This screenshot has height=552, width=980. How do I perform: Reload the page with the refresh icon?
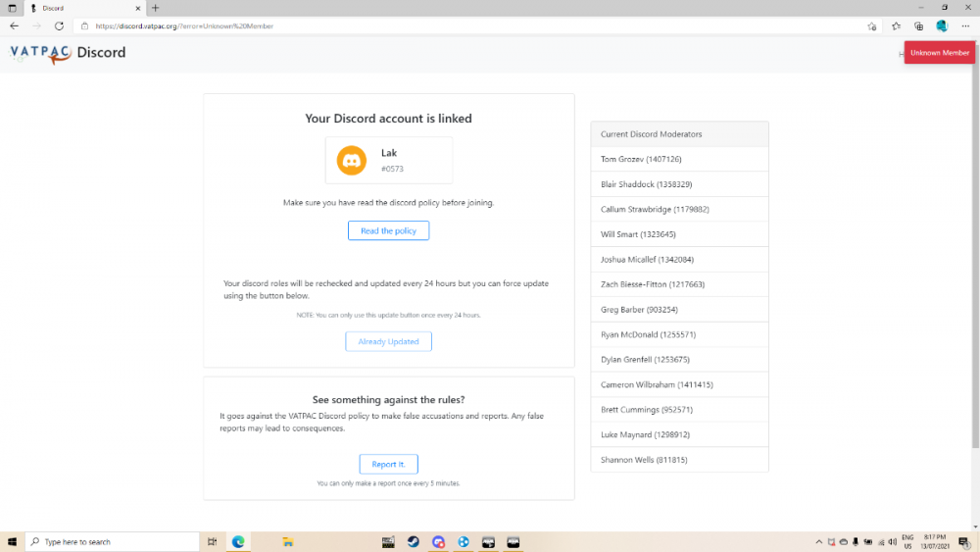pos(59,26)
